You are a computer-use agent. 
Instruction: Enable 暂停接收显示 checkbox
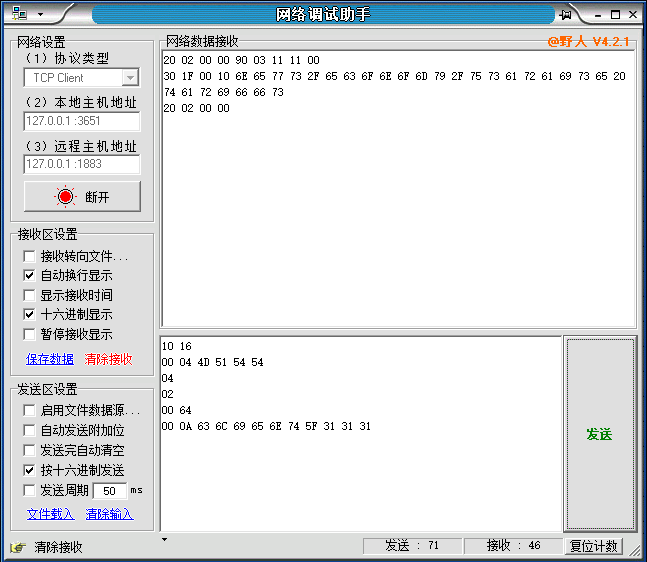pyautogui.click(x=29, y=334)
